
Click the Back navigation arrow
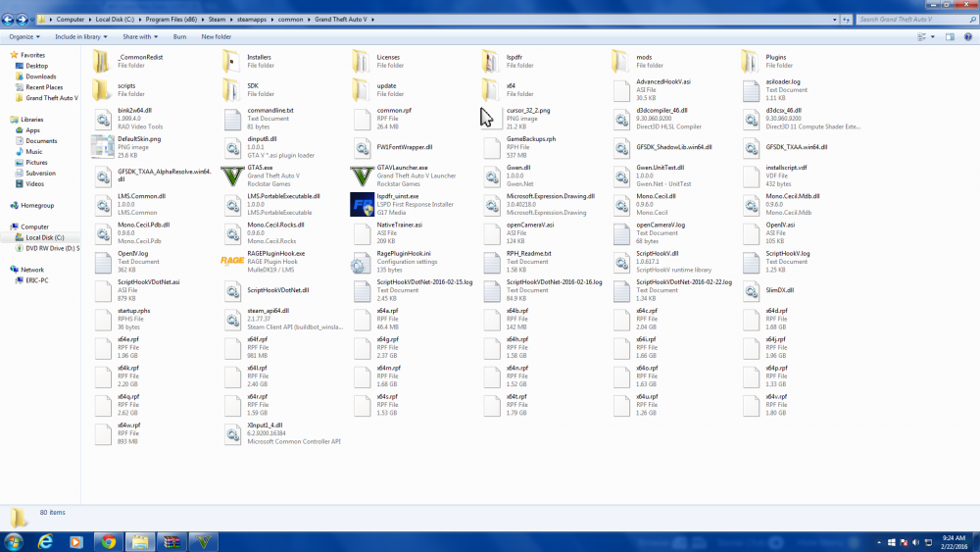click(8, 20)
